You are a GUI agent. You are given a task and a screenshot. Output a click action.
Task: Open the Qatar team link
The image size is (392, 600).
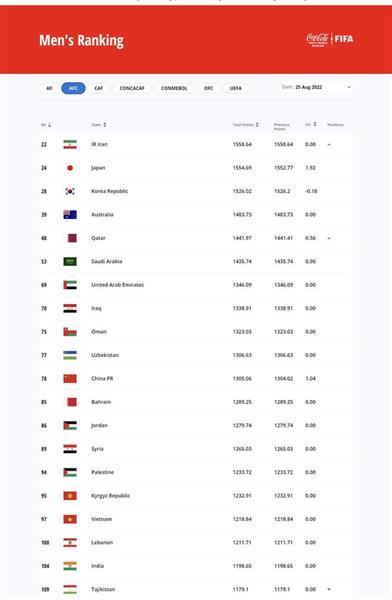98,238
